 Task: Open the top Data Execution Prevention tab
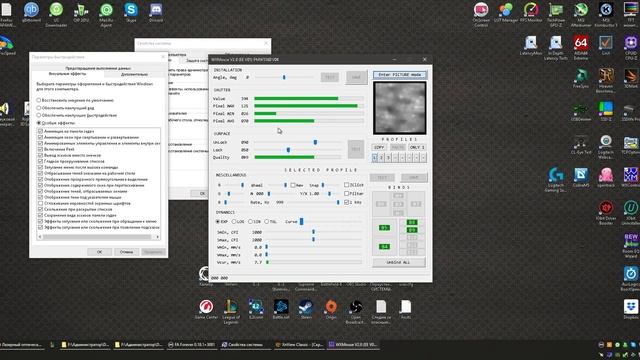coord(98,68)
